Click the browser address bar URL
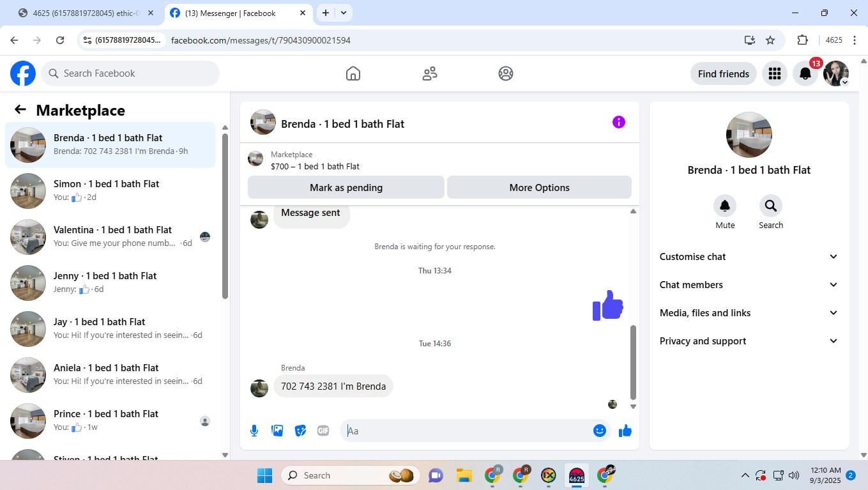Image resolution: width=868 pixels, height=490 pixels. pyautogui.click(x=261, y=40)
